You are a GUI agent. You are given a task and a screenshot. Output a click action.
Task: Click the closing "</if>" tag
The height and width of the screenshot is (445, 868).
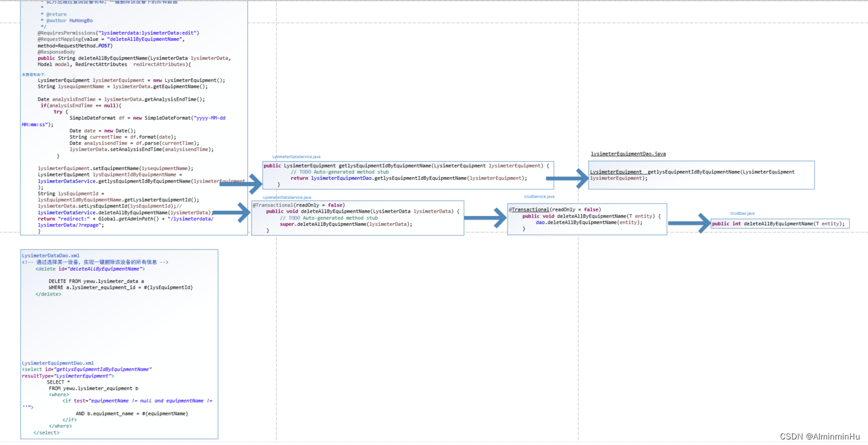click(69, 420)
